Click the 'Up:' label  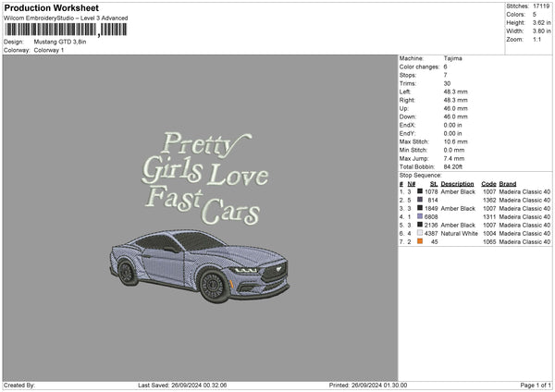[404, 108]
